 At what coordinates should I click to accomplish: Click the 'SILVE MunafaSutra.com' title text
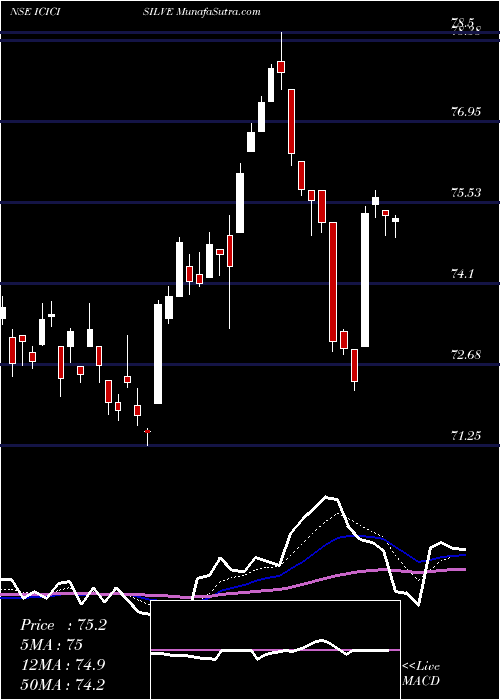pyautogui.click(x=202, y=12)
